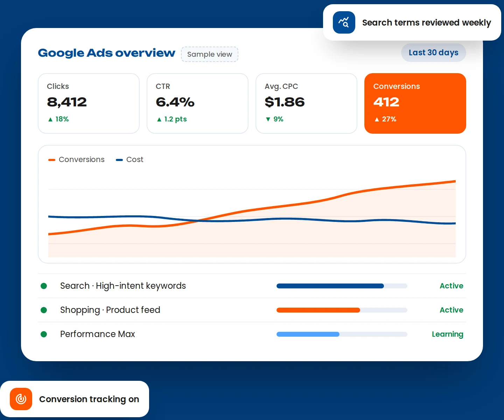Click the "Learning" status label
The image size is (504, 420).
click(447, 334)
